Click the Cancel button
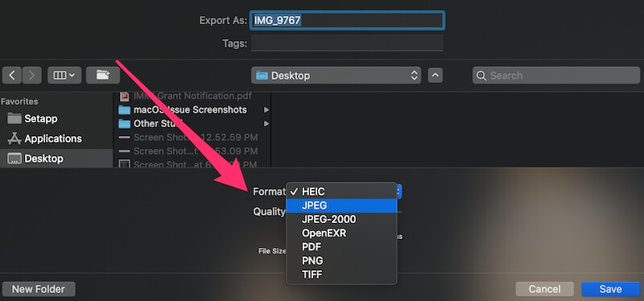 [x=545, y=289]
